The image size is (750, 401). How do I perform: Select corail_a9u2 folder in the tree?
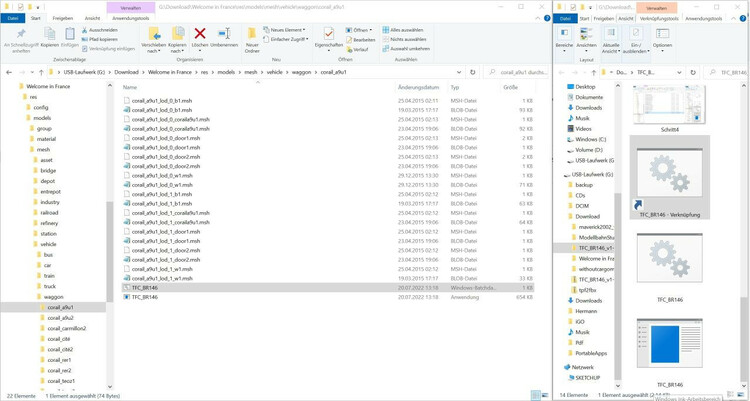click(60, 318)
